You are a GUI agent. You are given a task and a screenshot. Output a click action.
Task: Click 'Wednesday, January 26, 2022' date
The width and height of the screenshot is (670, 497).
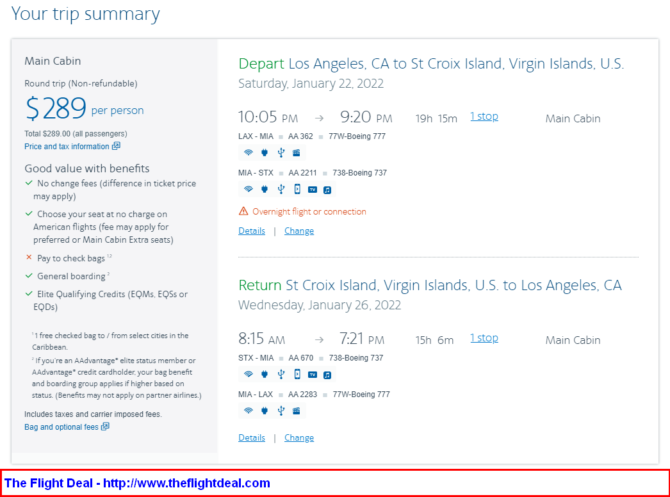319,305
